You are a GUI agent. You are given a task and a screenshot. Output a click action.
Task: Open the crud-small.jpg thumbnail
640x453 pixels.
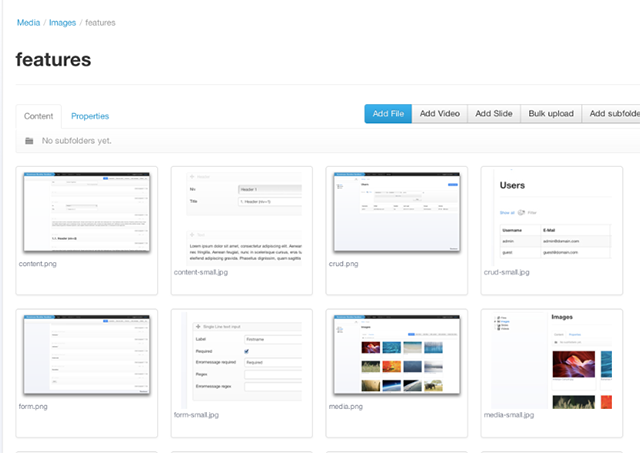(553, 218)
